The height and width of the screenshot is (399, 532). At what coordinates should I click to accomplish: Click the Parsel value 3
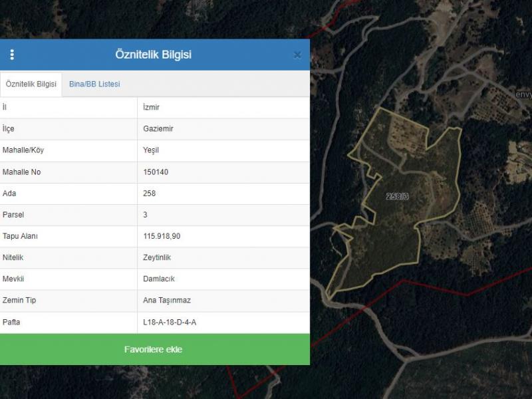click(x=146, y=215)
